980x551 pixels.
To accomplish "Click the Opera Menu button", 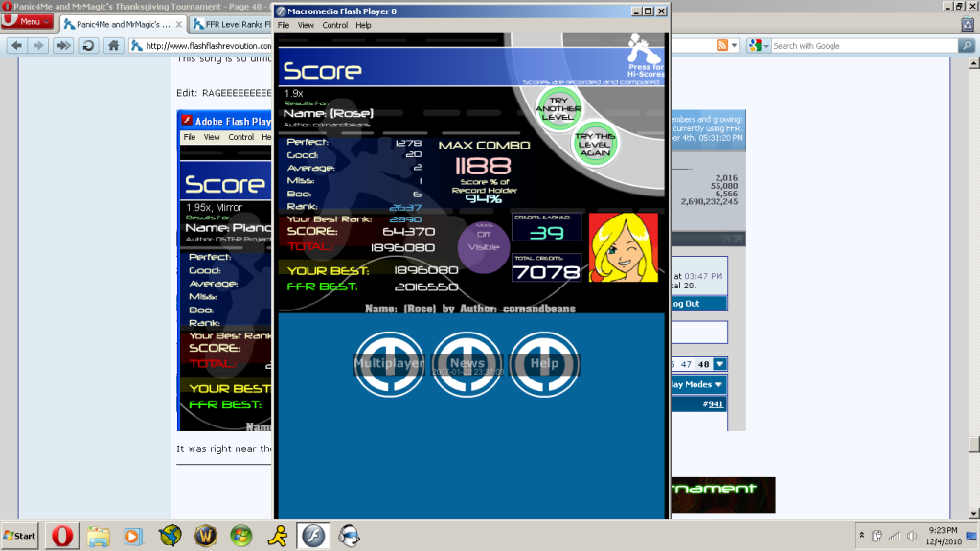I will pyautogui.click(x=27, y=21).
